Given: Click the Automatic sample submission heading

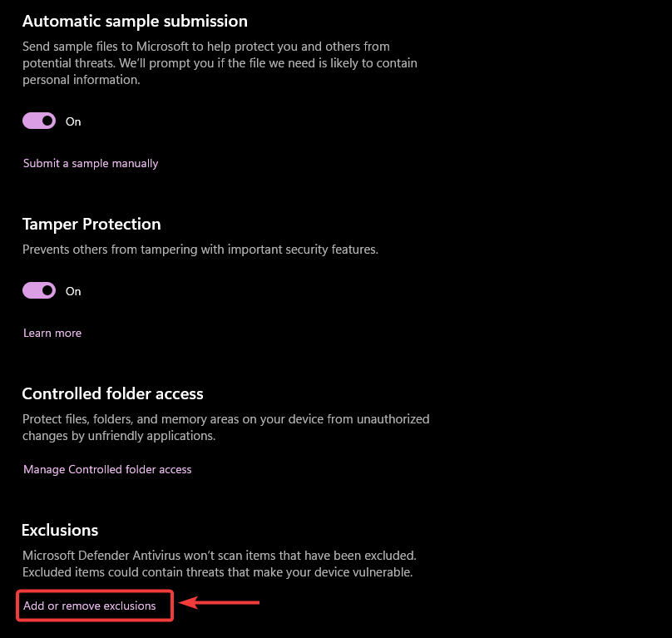Looking at the screenshot, I should [x=135, y=21].
